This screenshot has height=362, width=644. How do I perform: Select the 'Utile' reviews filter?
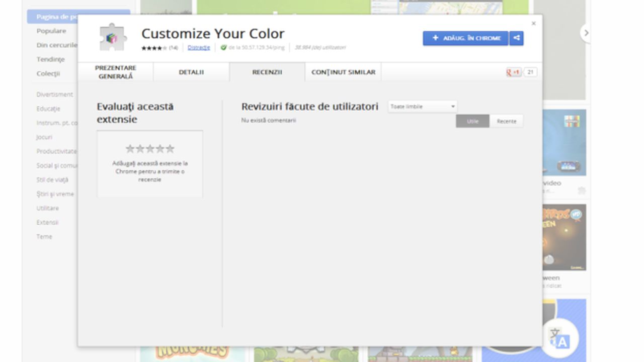tap(472, 121)
